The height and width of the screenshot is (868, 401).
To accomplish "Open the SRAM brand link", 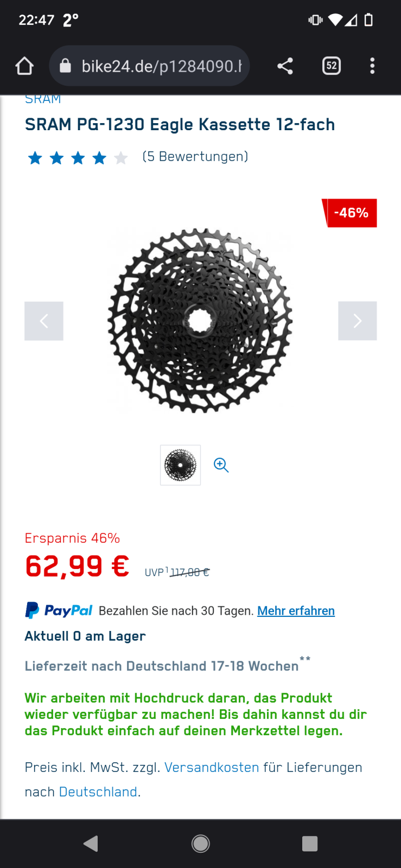I will (x=43, y=99).
